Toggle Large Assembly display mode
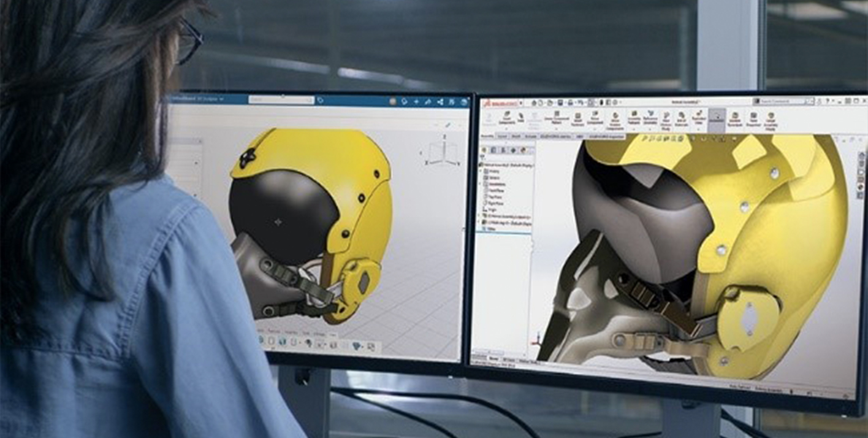868x438 pixels. [x=771, y=120]
